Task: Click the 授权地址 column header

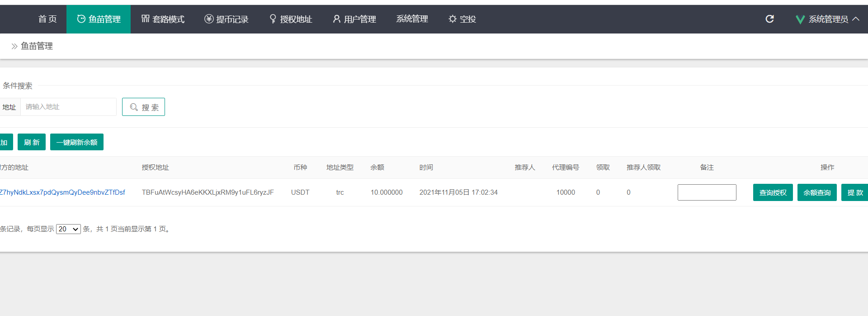Action: (156, 168)
